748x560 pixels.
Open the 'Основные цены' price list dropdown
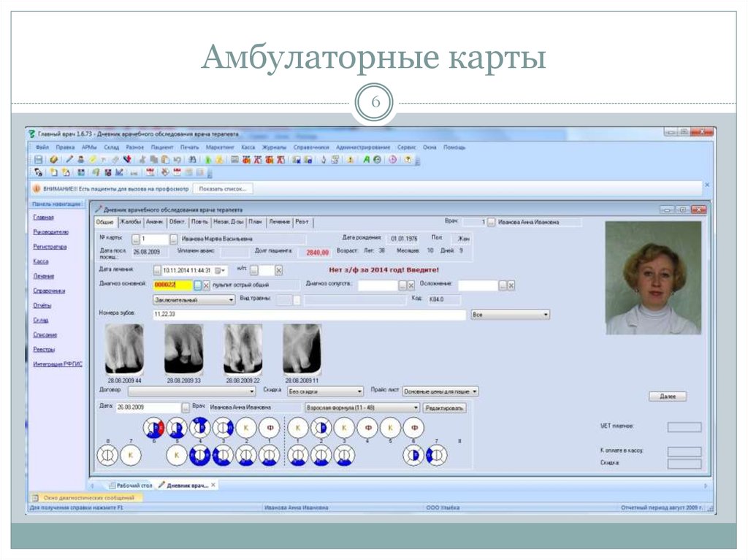pyautogui.click(x=439, y=391)
